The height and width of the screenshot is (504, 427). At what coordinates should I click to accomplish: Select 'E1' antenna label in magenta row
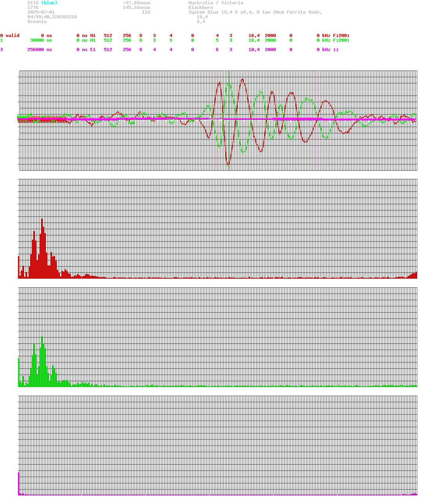(x=93, y=50)
